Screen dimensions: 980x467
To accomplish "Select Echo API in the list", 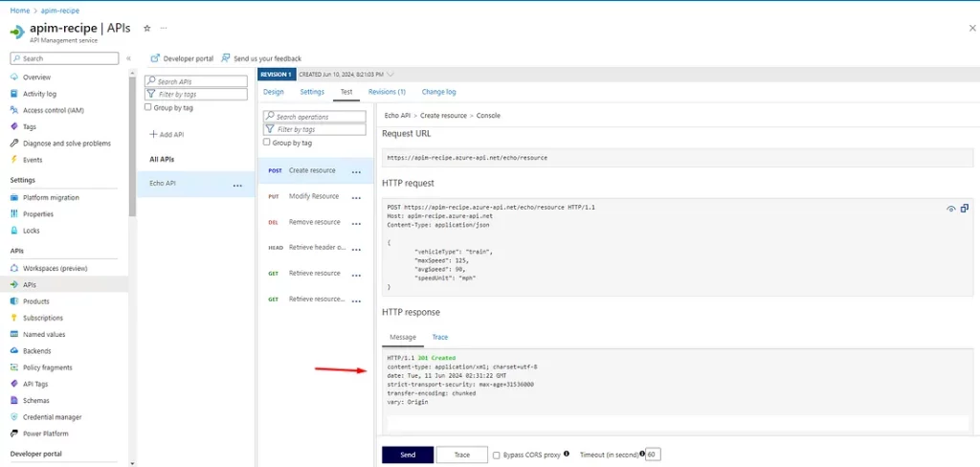I will (x=195, y=184).
